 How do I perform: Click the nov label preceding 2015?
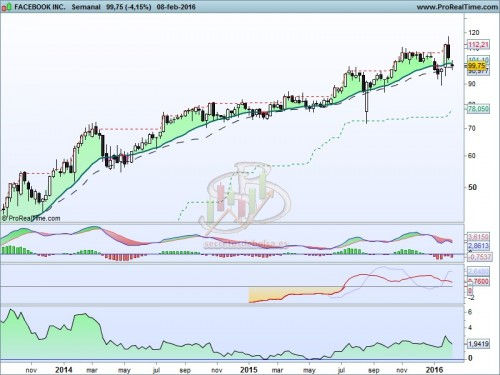217,370
